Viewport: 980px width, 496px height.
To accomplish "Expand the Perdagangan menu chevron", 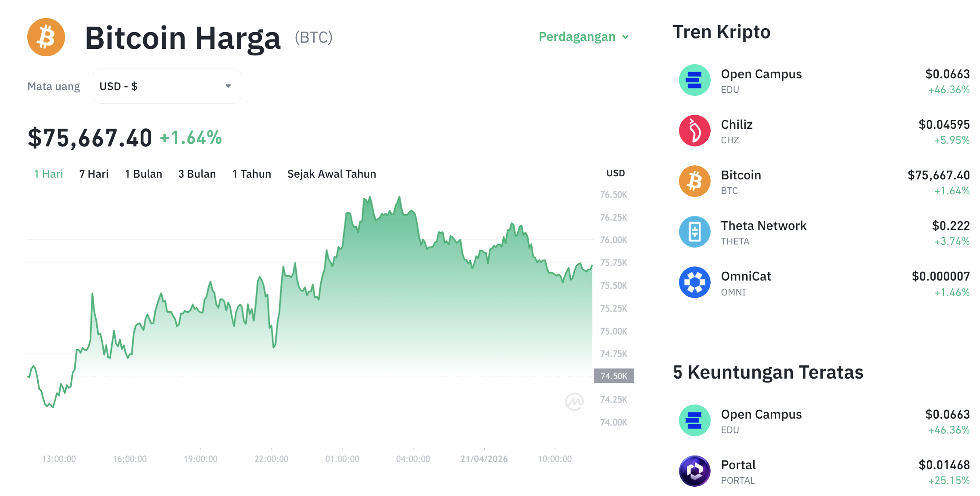I will coord(626,37).
